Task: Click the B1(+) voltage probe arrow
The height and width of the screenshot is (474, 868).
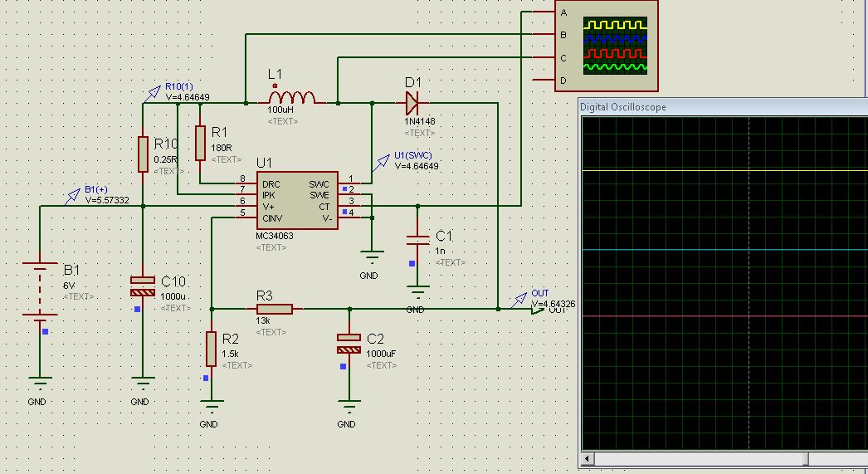Action: tap(72, 195)
